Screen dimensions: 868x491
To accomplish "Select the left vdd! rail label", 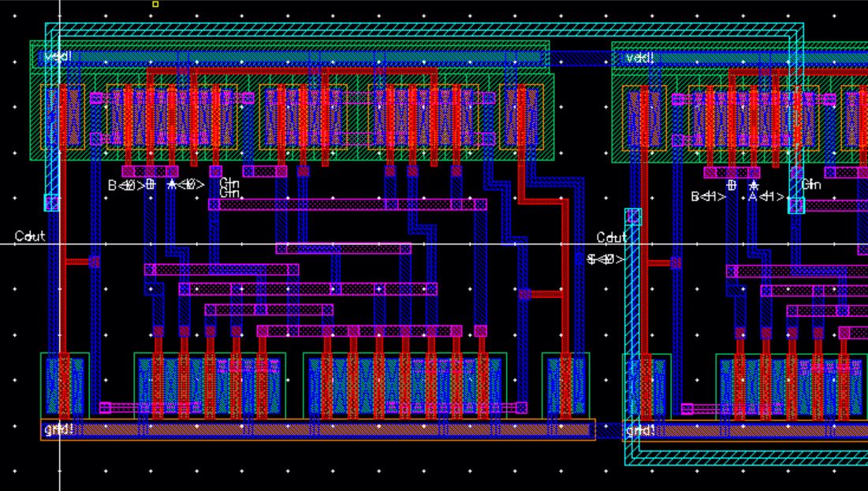I will 58,57.
